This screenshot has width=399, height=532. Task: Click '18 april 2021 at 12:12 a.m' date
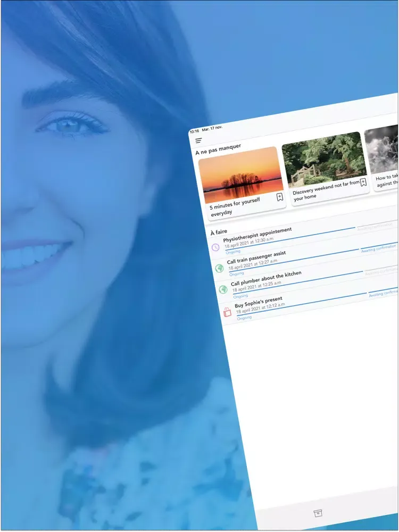pos(261,309)
